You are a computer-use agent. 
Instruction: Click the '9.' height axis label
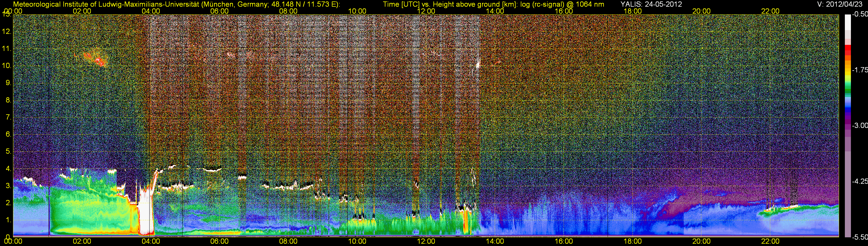[9, 83]
